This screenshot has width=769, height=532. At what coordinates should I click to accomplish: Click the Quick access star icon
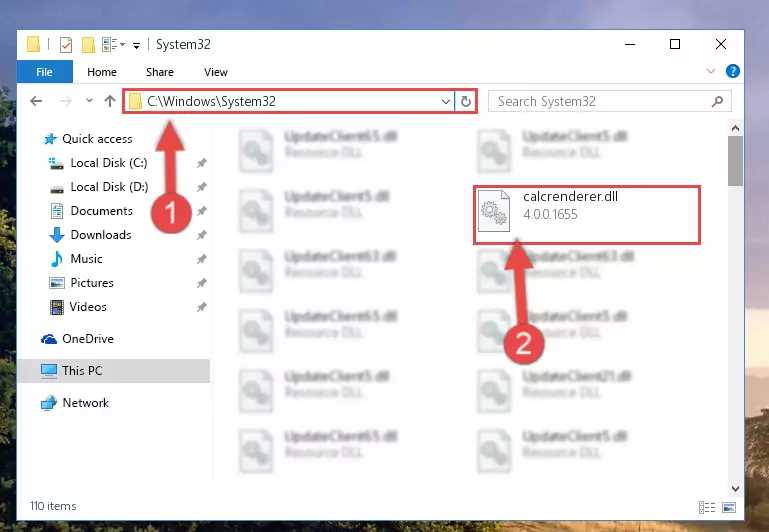tap(50, 139)
